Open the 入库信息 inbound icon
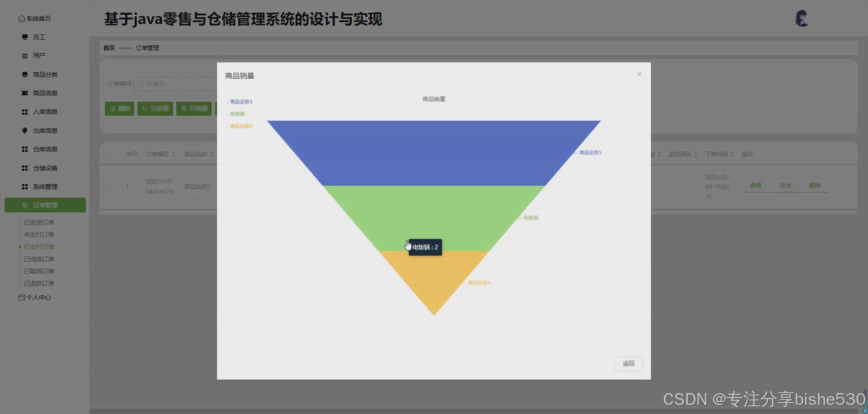 coord(24,111)
